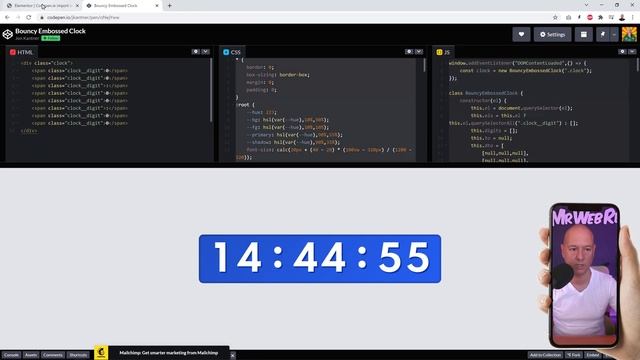Screen dimensions: 640x360
Task: Click the Embed button
Action: click(593, 355)
